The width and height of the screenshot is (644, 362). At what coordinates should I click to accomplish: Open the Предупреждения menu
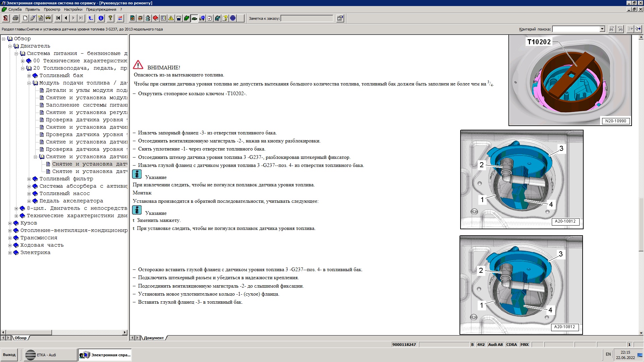click(x=101, y=9)
